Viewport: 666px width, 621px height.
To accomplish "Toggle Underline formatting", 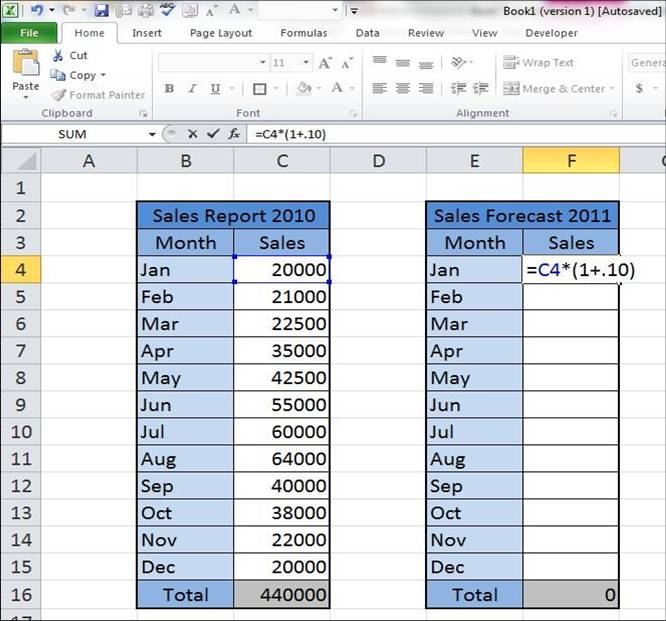I will (x=215, y=89).
